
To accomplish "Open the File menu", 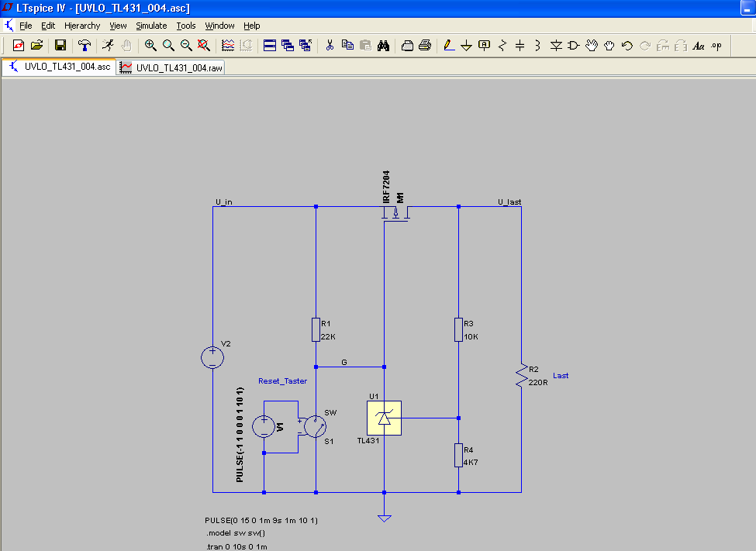I will coord(26,26).
